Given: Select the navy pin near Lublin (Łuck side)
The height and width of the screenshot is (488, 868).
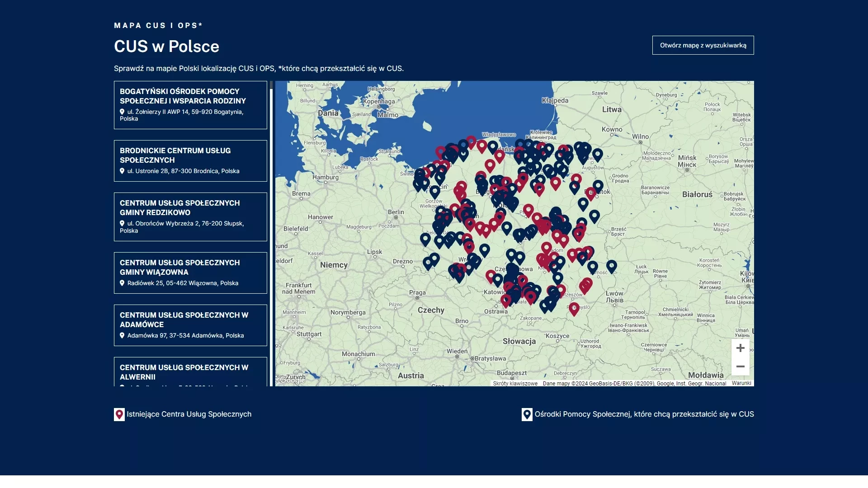Looking at the screenshot, I should pyautogui.click(x=611, y=266).
